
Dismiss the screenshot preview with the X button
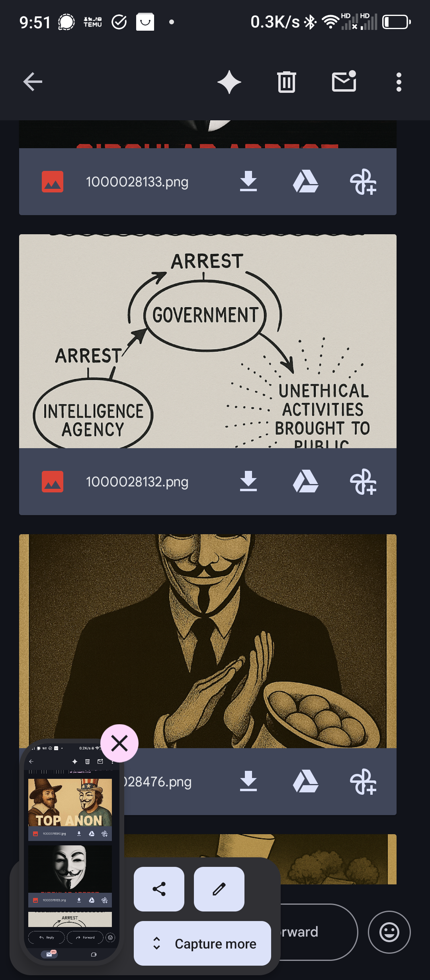pos(119,743)
